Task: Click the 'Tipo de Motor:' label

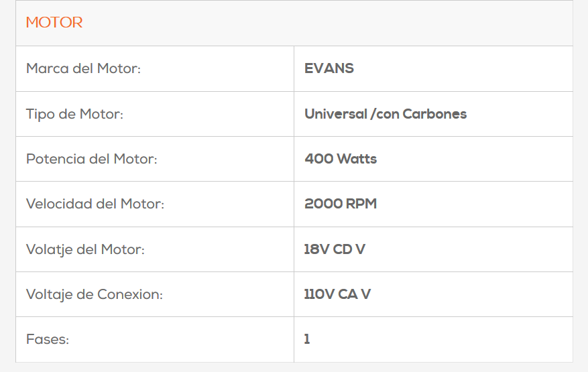Action: [74, 114]
